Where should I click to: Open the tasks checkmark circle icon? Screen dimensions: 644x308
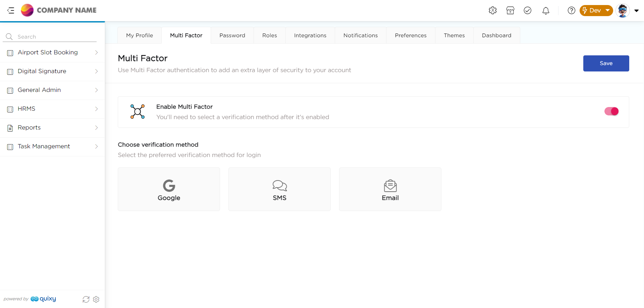click(x=528, y=10)
